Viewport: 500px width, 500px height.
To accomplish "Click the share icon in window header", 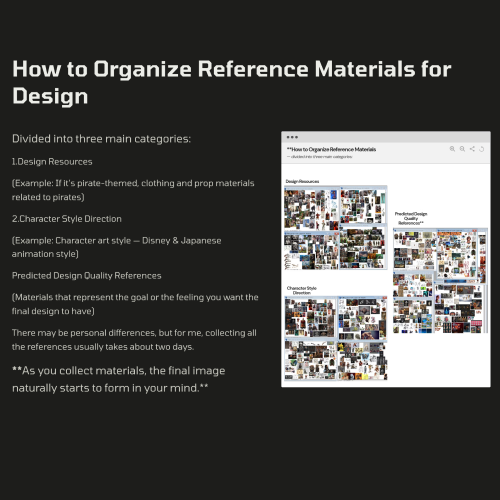I will click(x=472, y=149).
